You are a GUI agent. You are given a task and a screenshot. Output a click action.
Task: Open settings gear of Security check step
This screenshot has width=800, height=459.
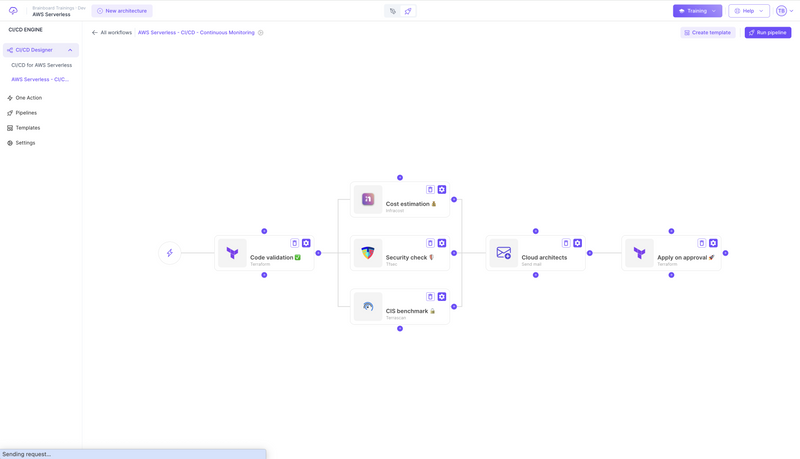click(x=442, y=243)
